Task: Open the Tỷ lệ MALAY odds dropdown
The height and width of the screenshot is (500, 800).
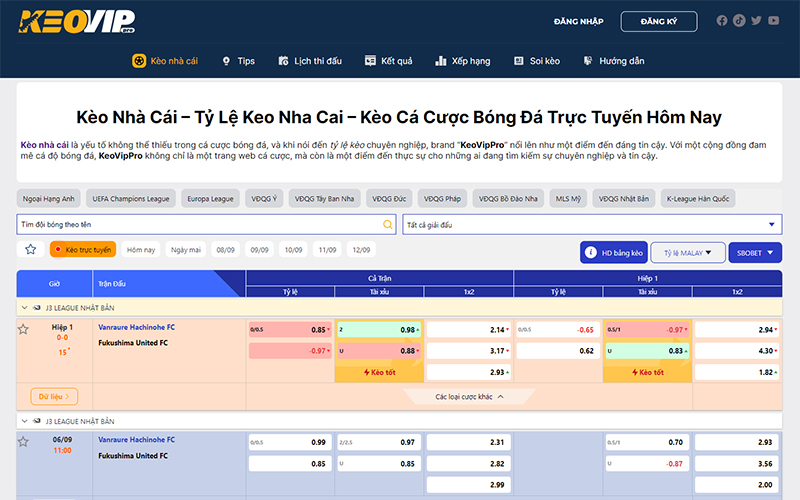Action: point(688,253)
